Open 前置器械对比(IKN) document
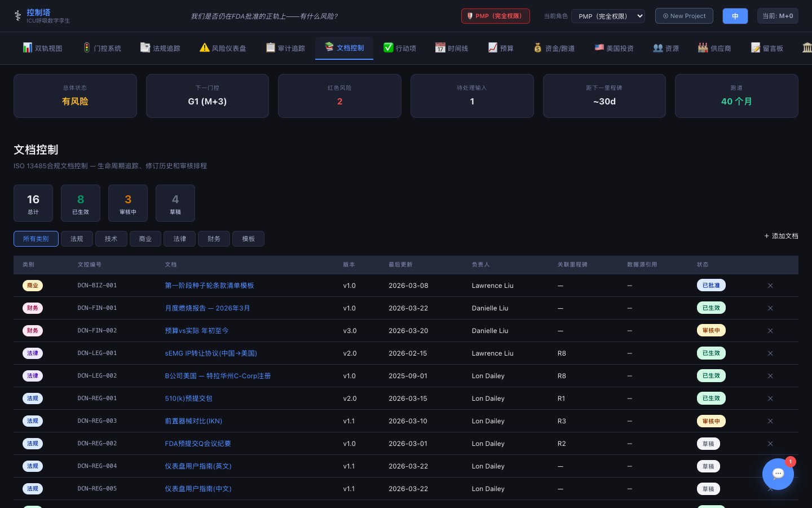The image size is (812, 508). [x=193, y=421]
